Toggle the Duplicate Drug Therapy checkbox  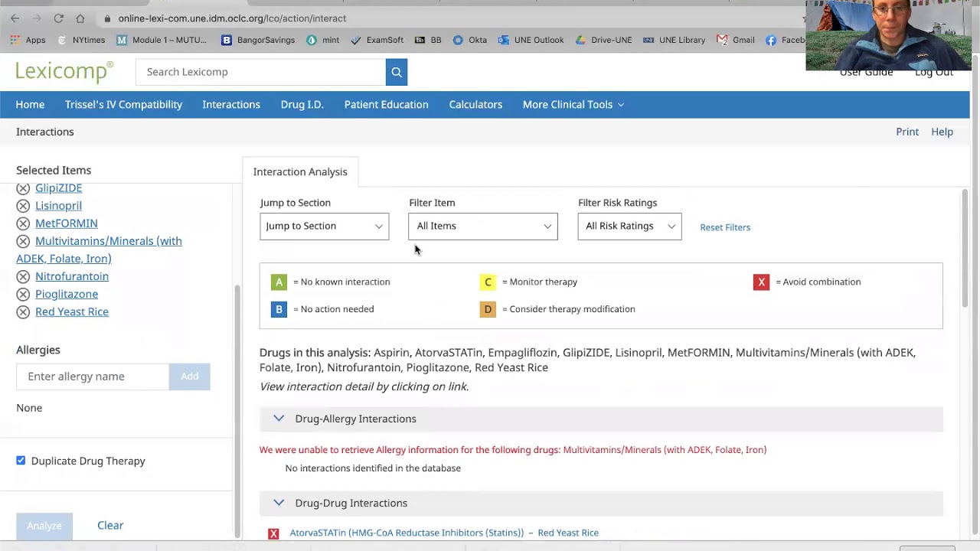tap(21, 461)
